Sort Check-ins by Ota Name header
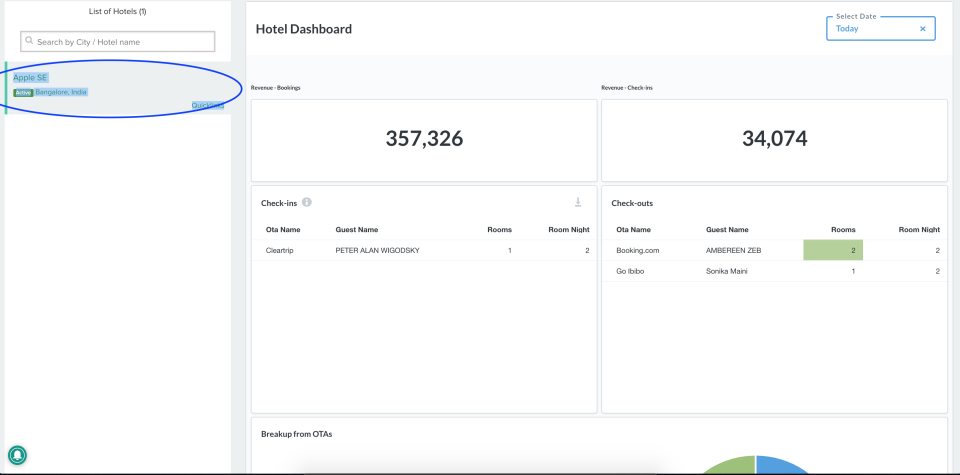Viewport: 960px width, 475px height. coord(283,229)
